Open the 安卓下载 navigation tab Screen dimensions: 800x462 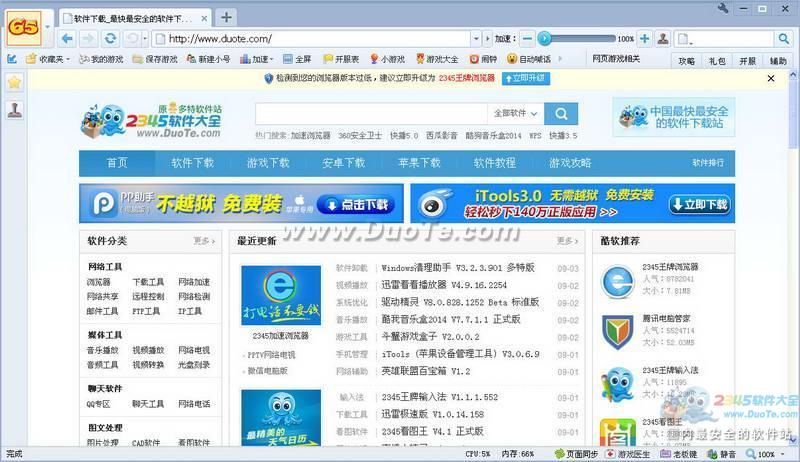343,163
